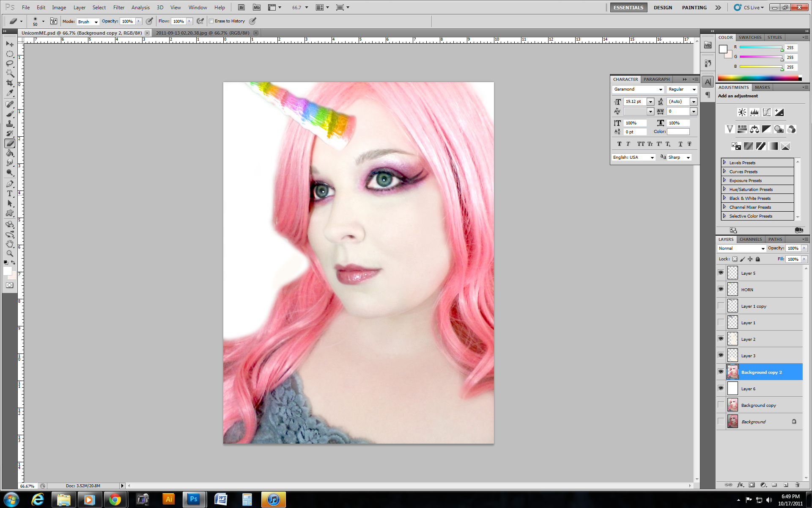Expand Curves Presets
812x508 pixels.
click(724, 171)
